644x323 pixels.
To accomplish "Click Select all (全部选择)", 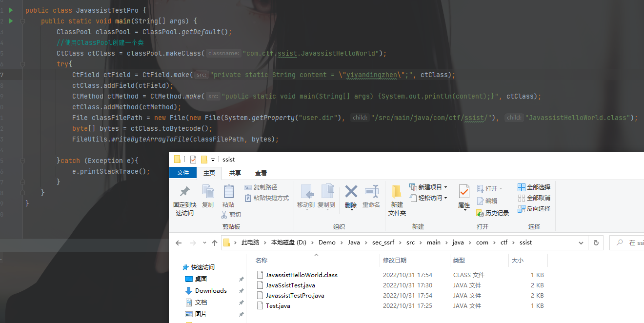I will pyautogui.click(x=534, y=187).
